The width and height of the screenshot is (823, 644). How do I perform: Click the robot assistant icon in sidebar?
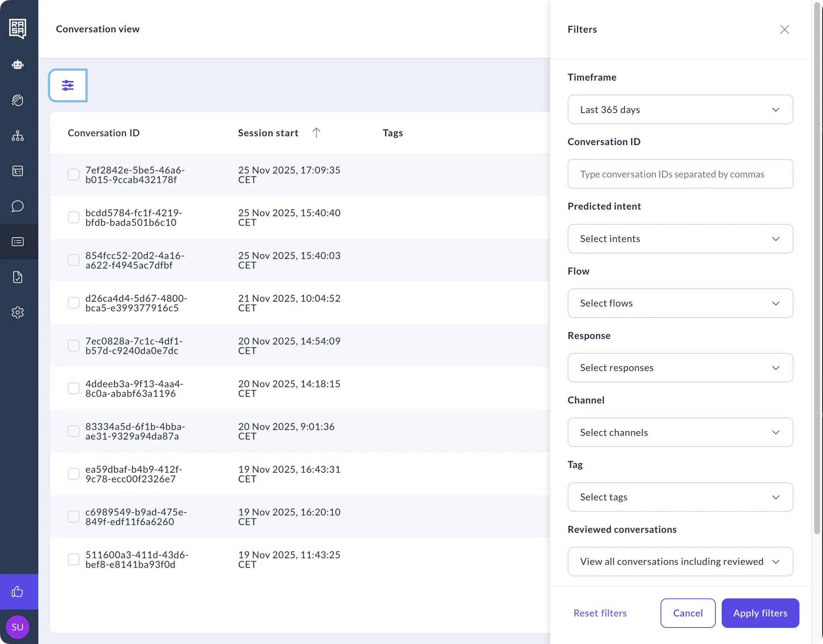click(18, 65)
